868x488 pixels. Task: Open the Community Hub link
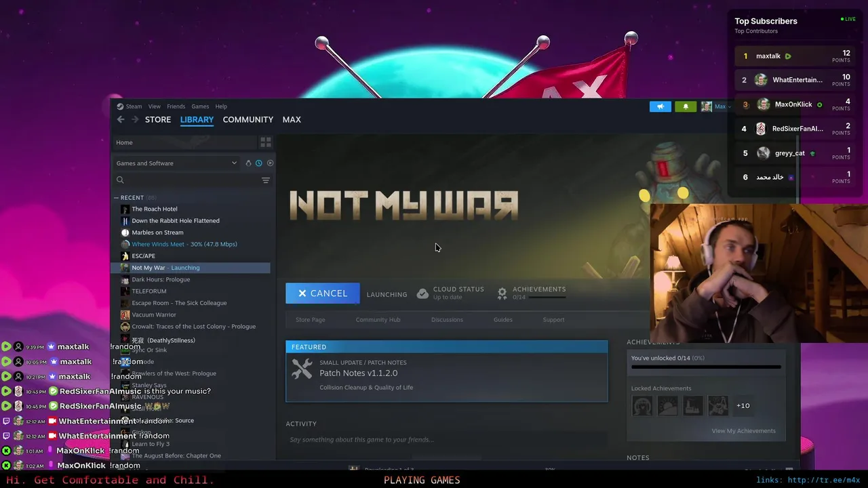pos(378,320)
